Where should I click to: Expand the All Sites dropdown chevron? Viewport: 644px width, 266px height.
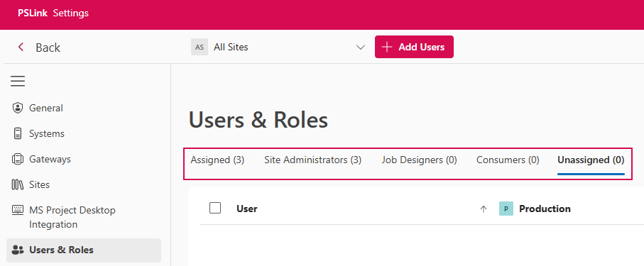coord(361,48)
